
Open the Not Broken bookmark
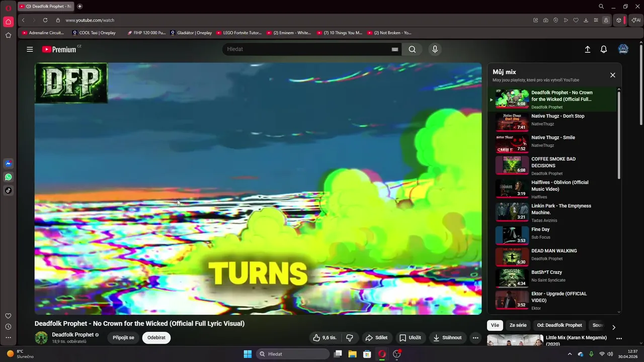tap(389, 33)
